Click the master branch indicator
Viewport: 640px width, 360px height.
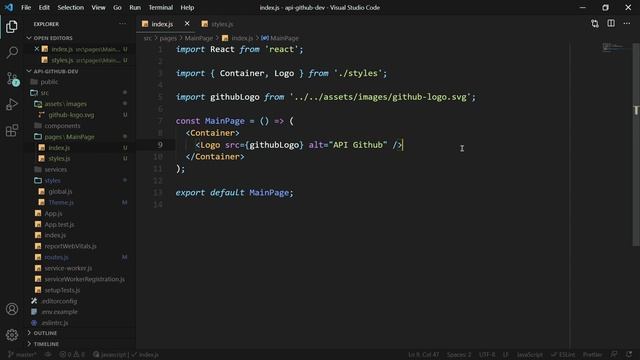click(22, 354)
